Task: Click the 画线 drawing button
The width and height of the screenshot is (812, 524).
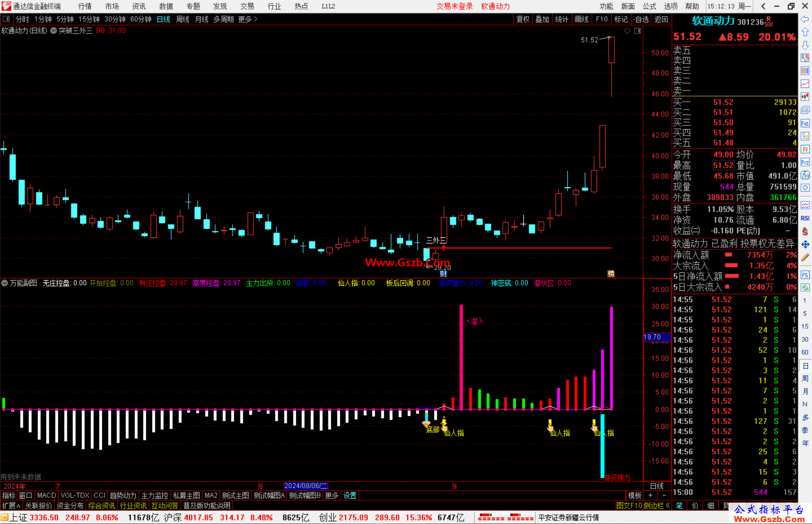Action: [x=582, y=19]
